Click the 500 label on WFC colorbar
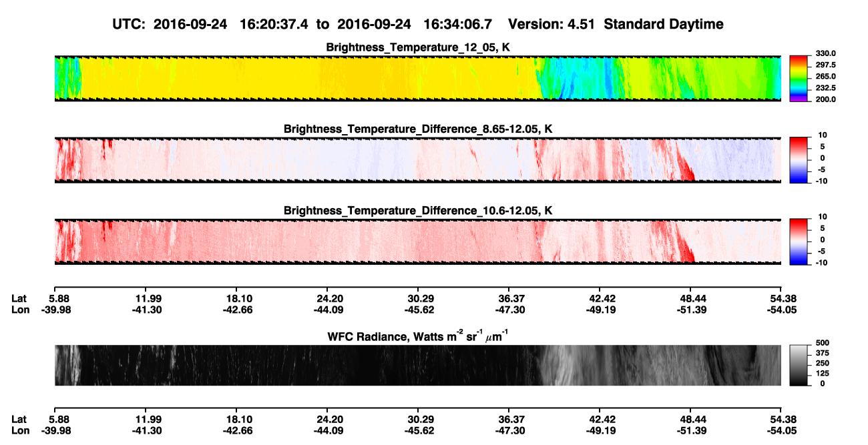 coord(821,344)
